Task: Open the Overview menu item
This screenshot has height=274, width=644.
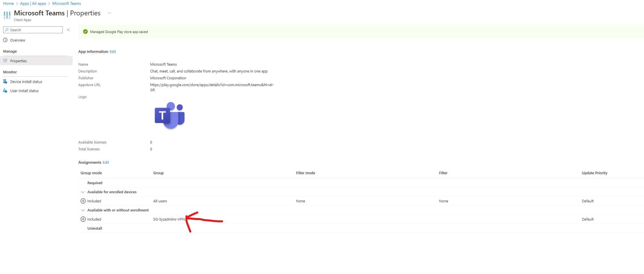Action: pyautogui.click(x=18, y=40)
